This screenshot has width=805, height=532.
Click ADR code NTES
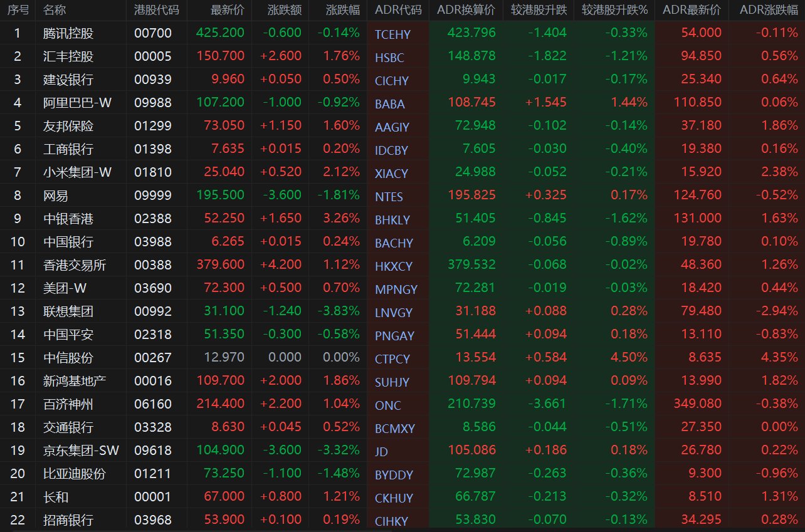pyautogui.click(x=389, y=197)
